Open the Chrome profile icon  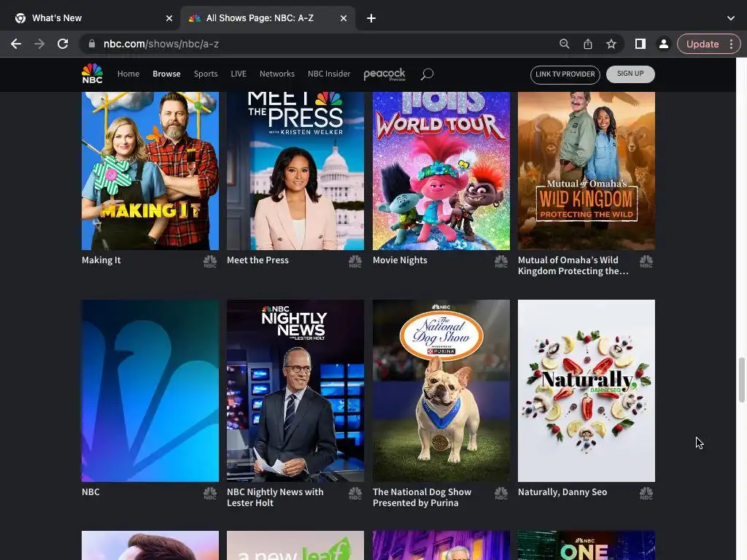click(663, 44)
